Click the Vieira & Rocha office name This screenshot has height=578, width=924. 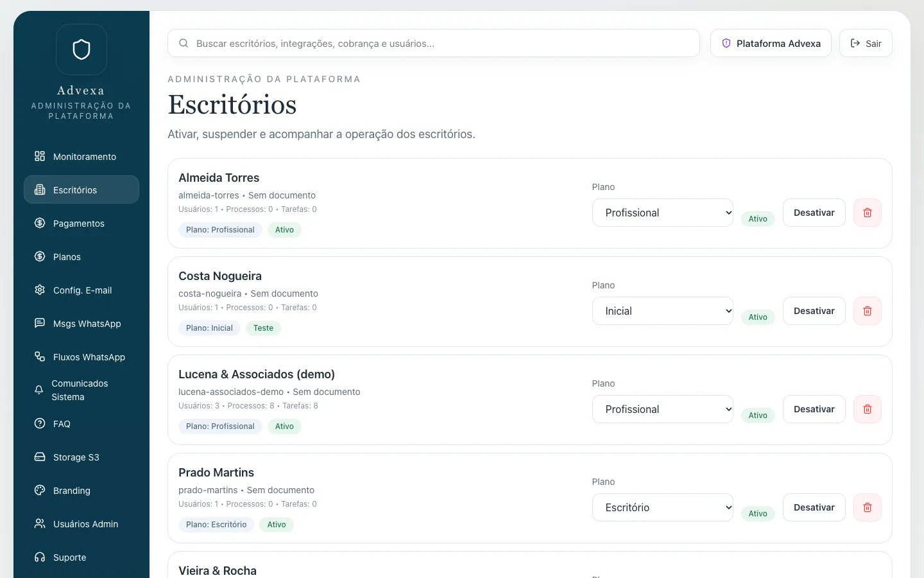click(218, 571)
